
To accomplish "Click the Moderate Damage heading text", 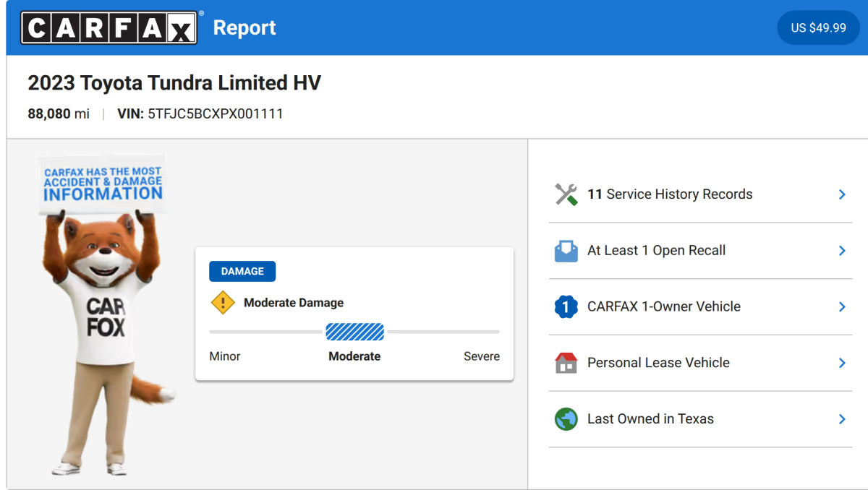I will tap(294, 303).
